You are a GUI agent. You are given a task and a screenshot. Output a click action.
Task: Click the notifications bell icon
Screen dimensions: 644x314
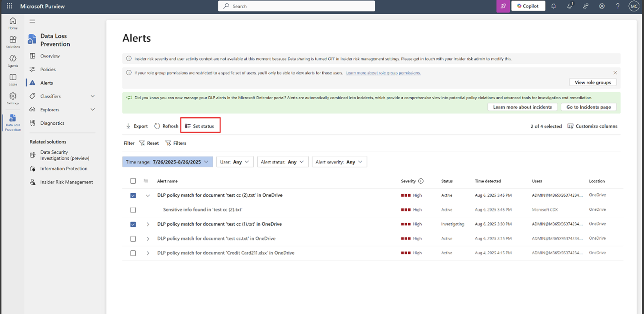[553, 6]
